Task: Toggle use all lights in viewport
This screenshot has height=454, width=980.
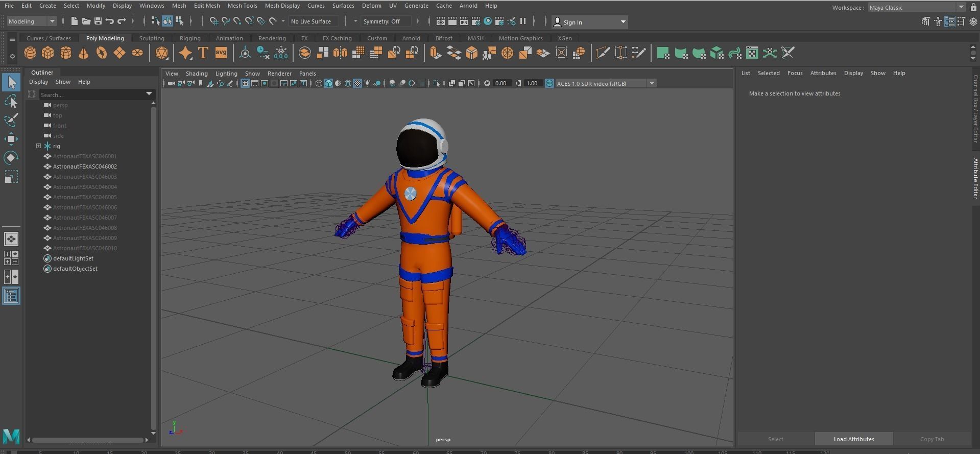Action: pos(367,83)
